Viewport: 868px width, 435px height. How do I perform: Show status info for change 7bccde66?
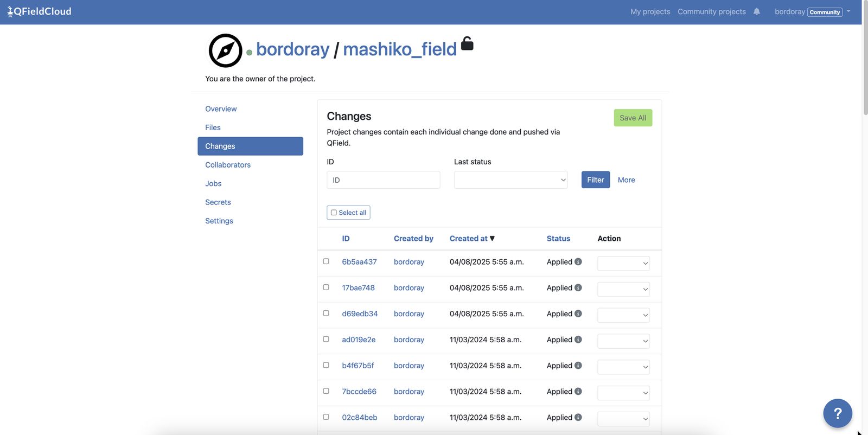coord(578,392)
